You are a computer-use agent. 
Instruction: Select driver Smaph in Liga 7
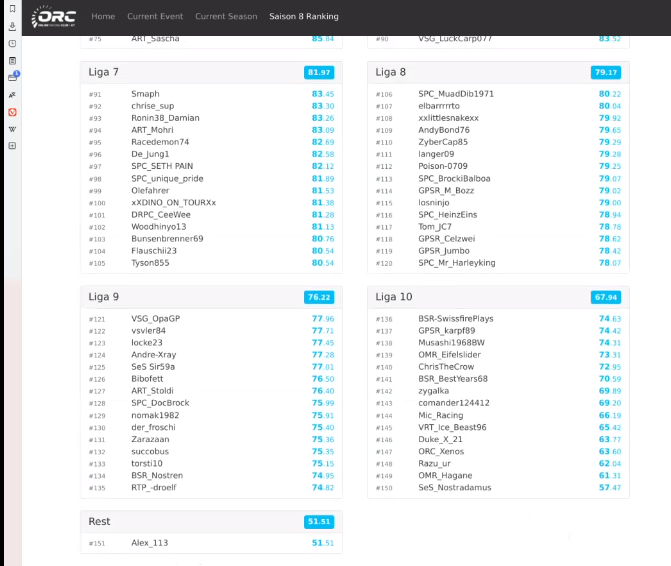[x=145, y=94]
